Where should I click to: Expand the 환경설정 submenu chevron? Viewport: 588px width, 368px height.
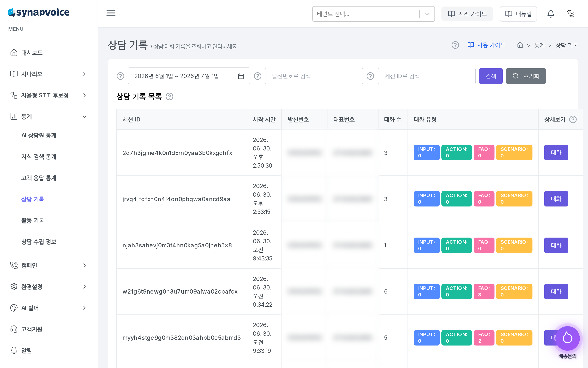coord(84,287)
